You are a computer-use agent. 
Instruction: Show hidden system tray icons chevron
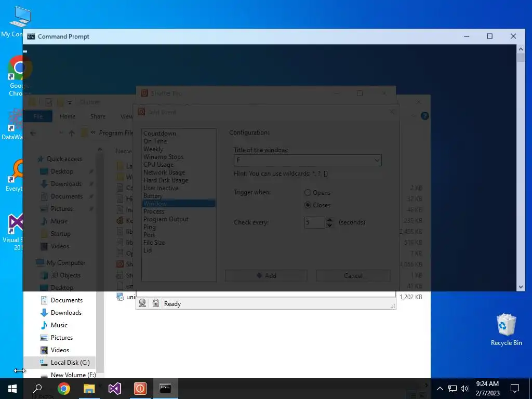tap(440, 389)
